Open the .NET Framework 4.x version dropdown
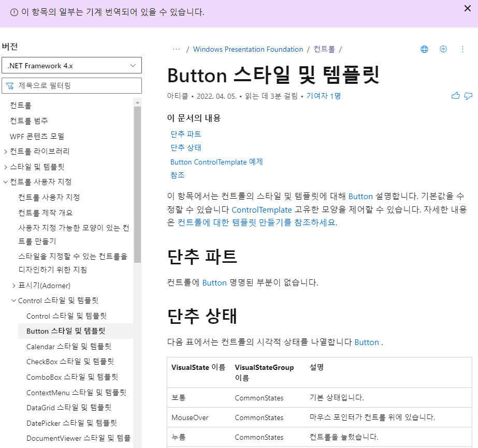The width and height of the screenshot is (478, 448). (71, 66)
